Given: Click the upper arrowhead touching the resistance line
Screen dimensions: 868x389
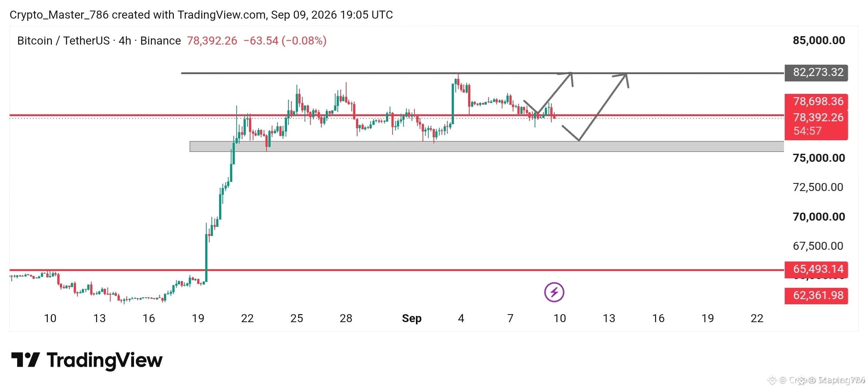Looking at the screenshot, I should point(566,79).
